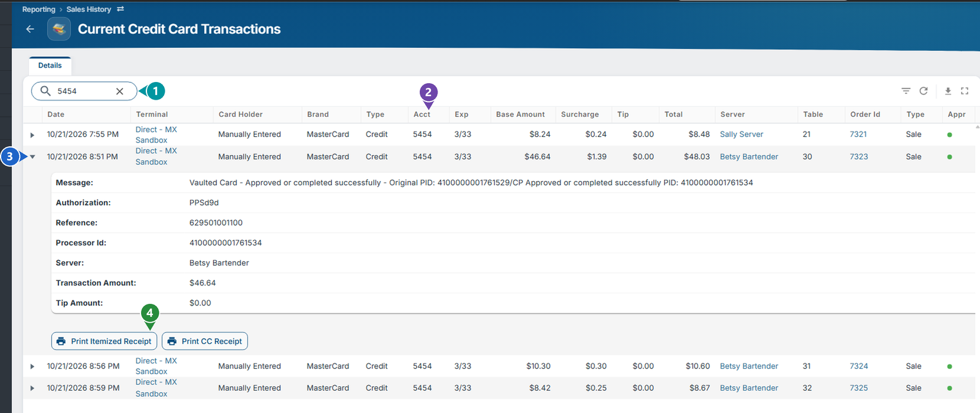Select the $1.39 surcharge cell
980x413 pixels.
point(596,156)
